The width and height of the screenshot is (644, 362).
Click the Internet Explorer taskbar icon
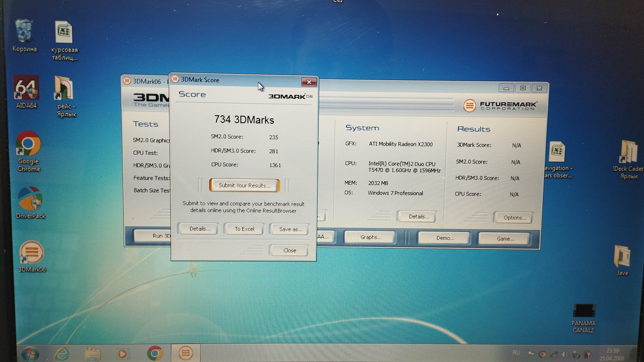(x=62, y=354)
